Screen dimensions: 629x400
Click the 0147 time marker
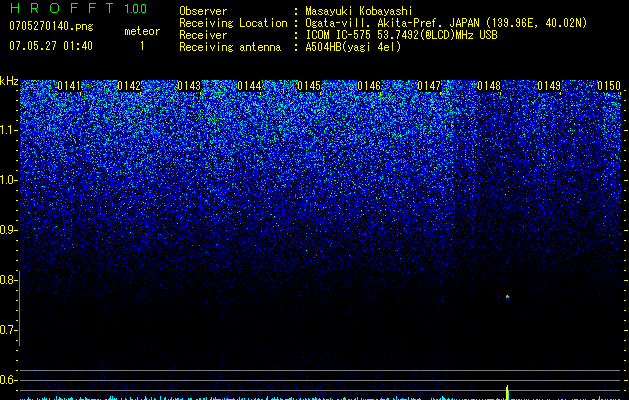[x=429, y=86]
